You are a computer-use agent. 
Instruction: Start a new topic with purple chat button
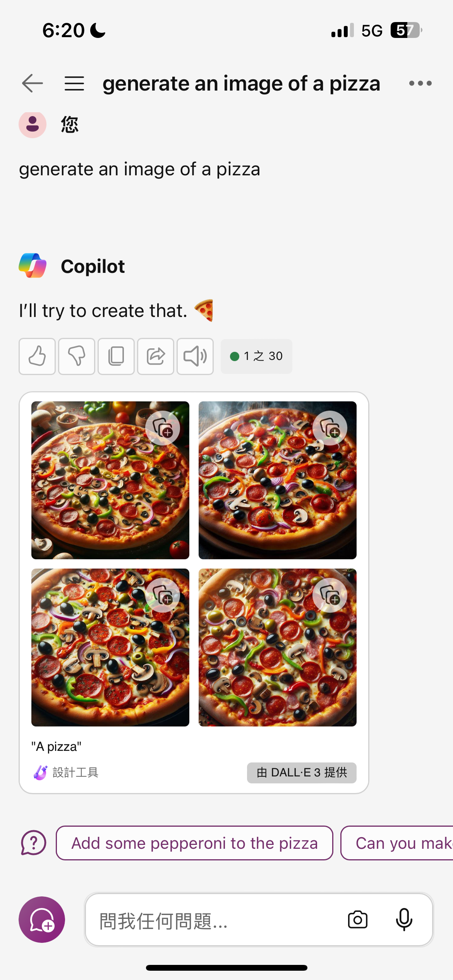[x=42, y=920]
